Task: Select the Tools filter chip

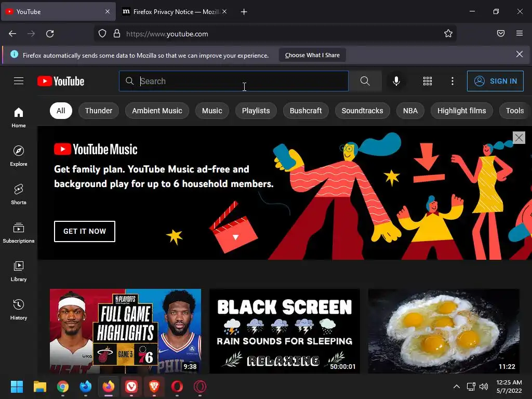Action: pyautogui.click(x=515, y=111)
